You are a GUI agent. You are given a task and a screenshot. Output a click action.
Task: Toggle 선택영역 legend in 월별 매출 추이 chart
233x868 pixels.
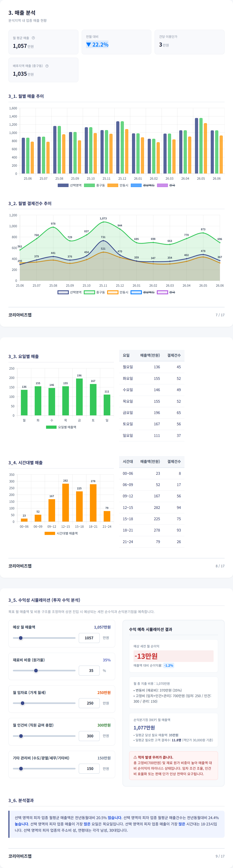70,185
